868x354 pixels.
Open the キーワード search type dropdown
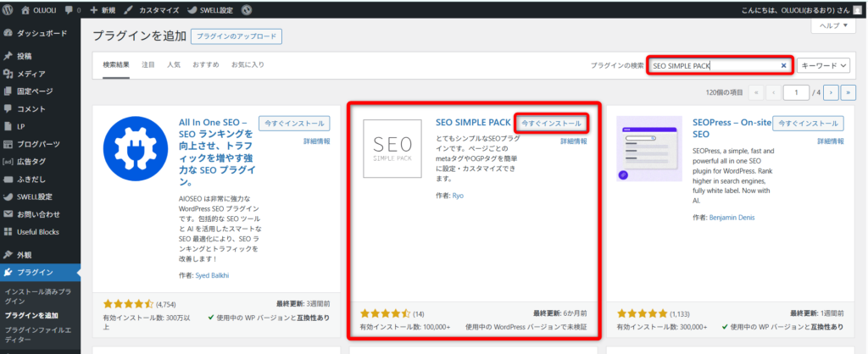coord(823,65)
